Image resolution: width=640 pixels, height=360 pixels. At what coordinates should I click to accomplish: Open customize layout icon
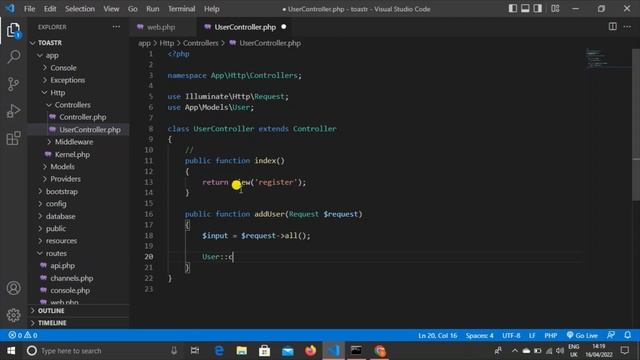tap(555, 9)
